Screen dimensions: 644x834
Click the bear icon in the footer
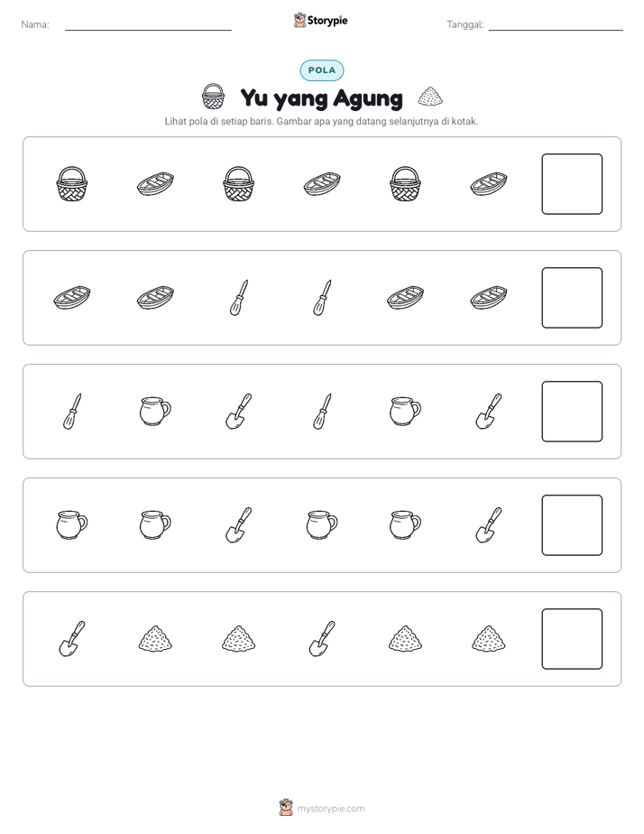pos(286,808)
